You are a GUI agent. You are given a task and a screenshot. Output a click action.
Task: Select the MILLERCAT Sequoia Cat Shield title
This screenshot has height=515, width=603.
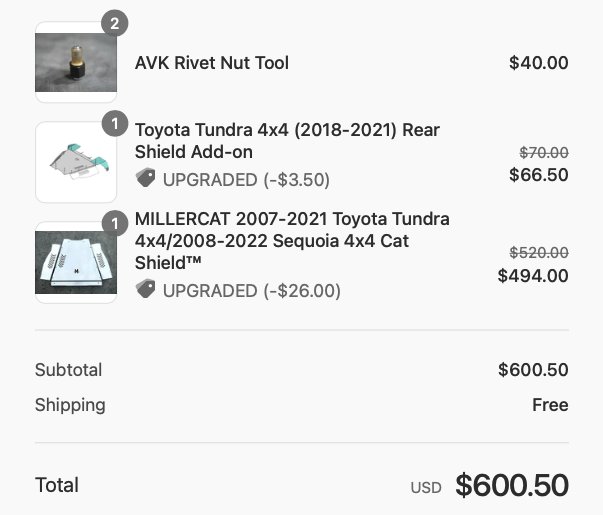(292, 241)
